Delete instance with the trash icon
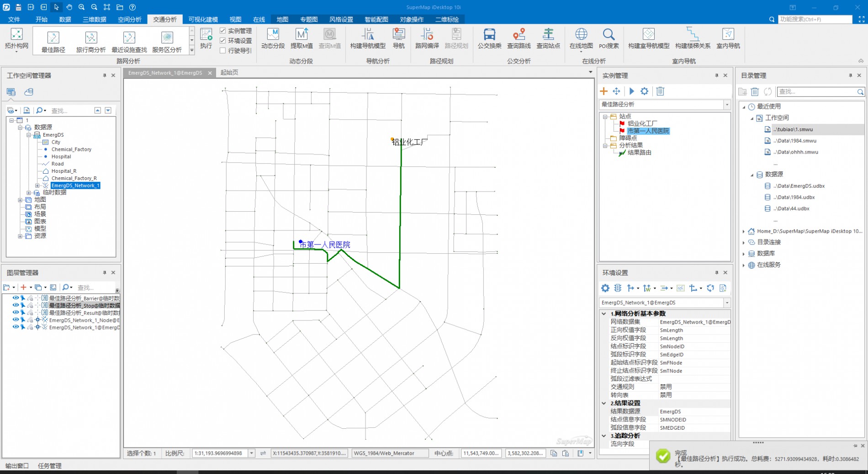Viewport: 868px width, 474px height. 660,91
